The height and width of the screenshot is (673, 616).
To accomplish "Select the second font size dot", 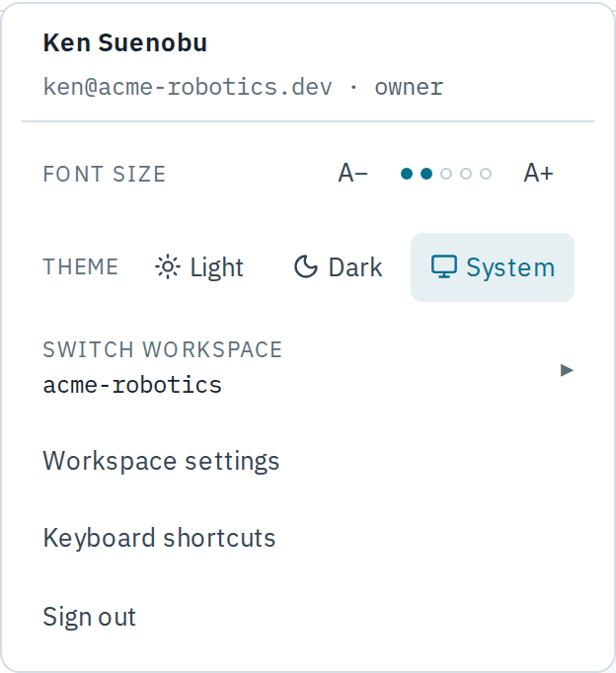I will click(426, 174).
